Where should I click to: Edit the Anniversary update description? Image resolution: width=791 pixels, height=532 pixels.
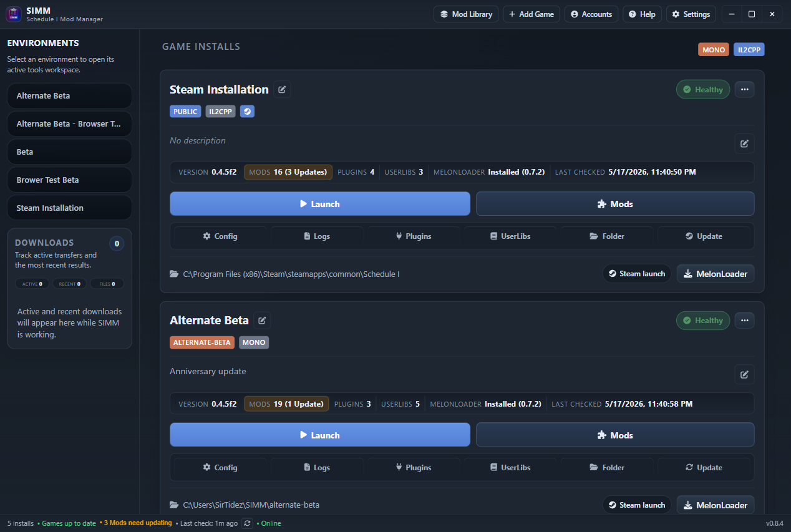point(744,374)
